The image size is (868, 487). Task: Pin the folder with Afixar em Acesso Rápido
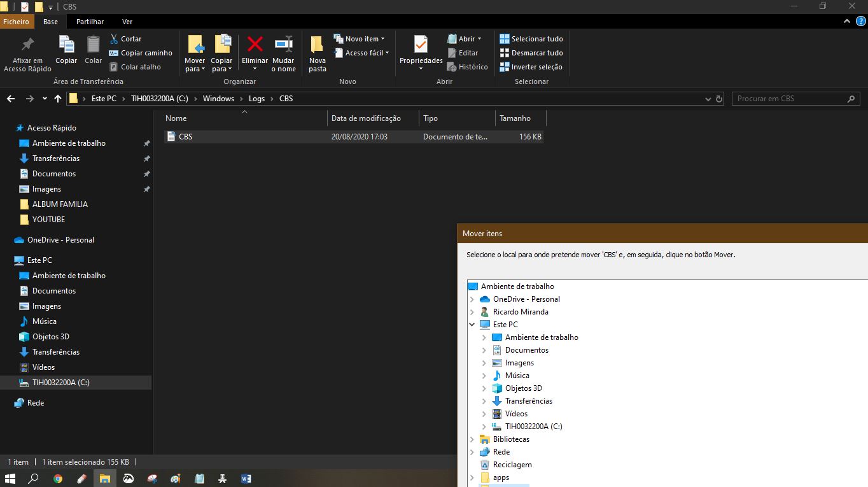(27, 53)
